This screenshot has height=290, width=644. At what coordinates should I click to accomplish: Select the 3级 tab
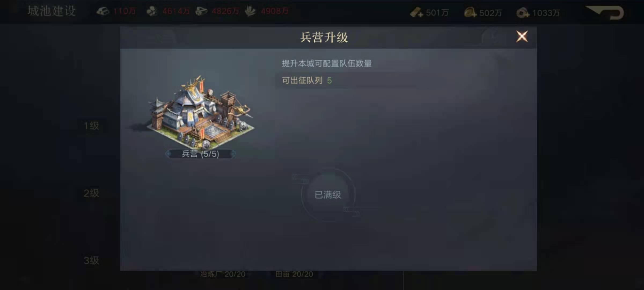click(92, 260)
